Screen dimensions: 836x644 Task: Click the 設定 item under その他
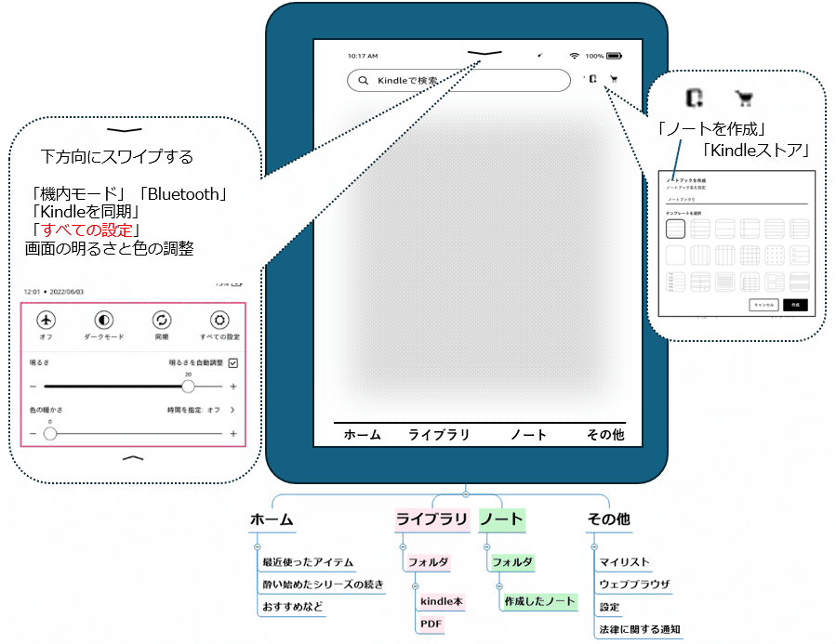tap(609, 607)
